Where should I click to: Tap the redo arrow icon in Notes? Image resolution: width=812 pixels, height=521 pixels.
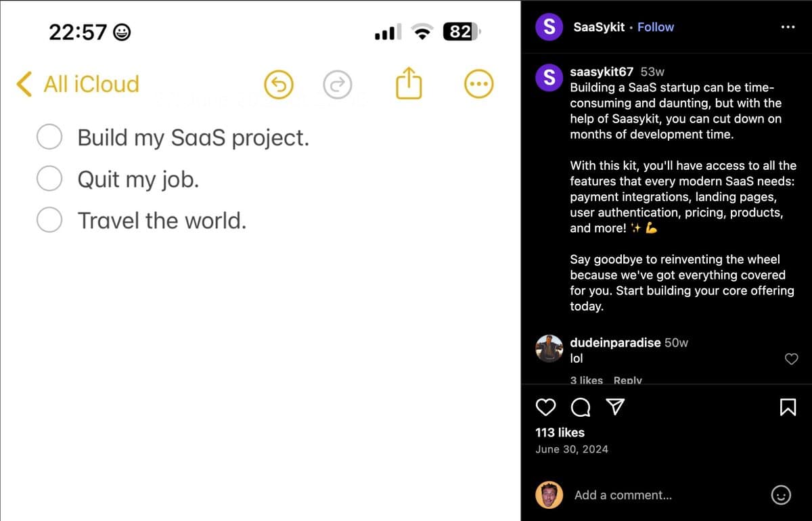[x=337, y=85]
